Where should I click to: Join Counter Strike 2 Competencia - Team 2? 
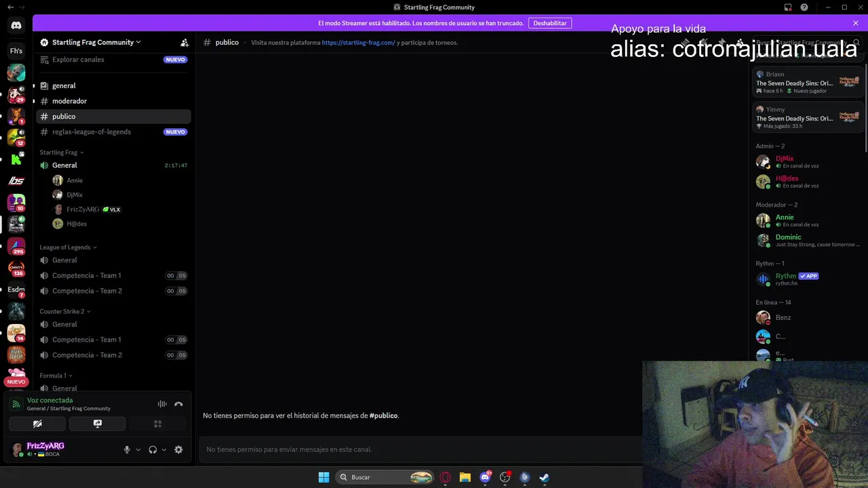(x=113, y=355)
